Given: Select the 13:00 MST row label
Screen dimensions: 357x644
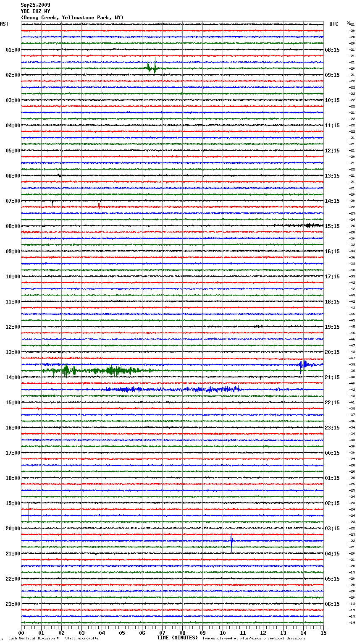Looking at the screenshot, I should [x=13, y=352].
